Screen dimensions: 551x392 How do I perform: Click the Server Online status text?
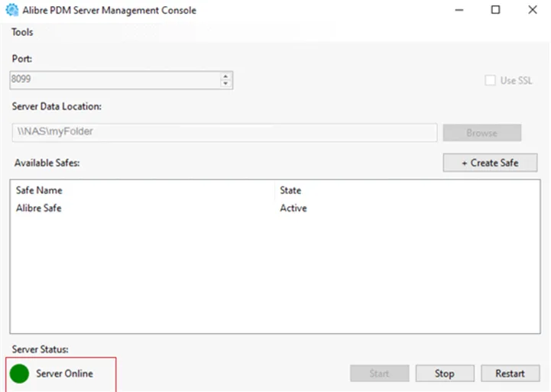(65, 374)
